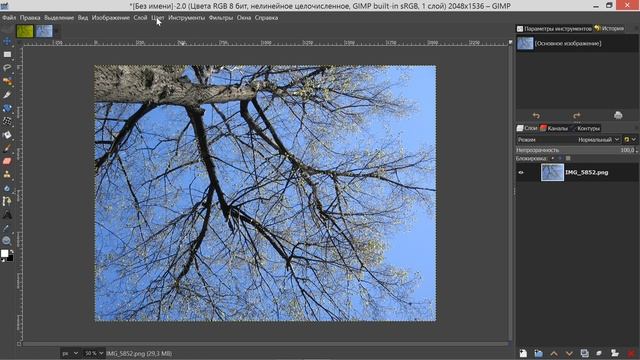The height and width of the screenshot is (360, 640).
Task: Switch to the Слои tab
Action: 527,128
